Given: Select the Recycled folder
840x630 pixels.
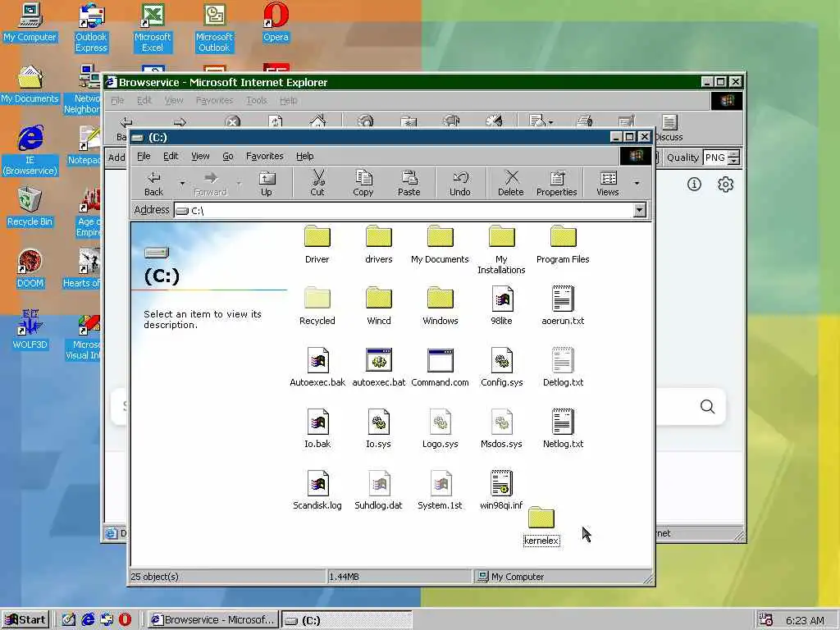Looking at the screenshot, I should [317, 306].
